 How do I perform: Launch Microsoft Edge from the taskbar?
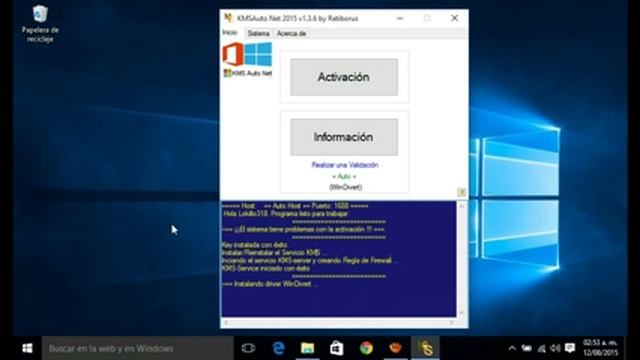pyautogui.click(x=278, y=348)
